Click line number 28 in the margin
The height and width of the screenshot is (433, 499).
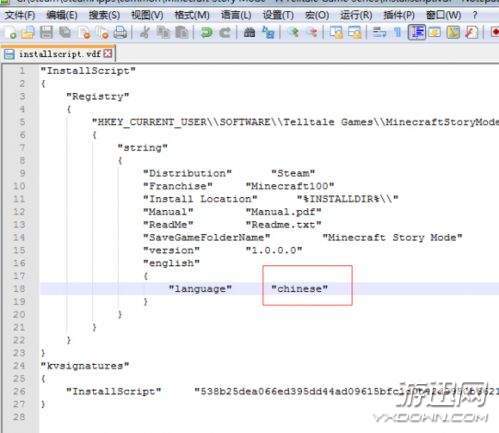pyautogui.click(x=19, y=417)
